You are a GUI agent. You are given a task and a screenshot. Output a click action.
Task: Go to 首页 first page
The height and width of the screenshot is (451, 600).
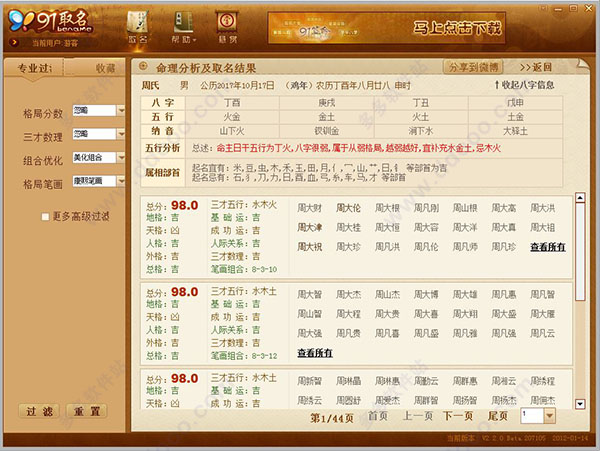click(378, 416)
